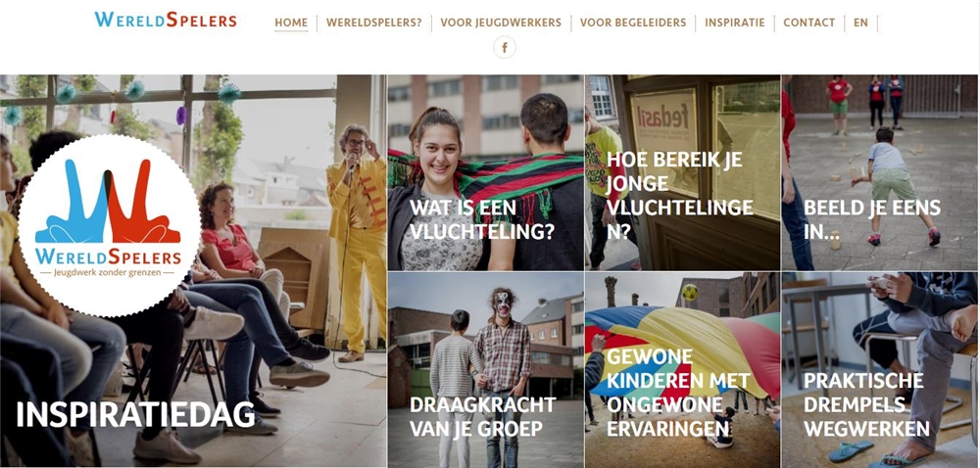This screenshot has width=980, height=468.
Task: Go to the Home menu item
Action: tap(291, 23)
